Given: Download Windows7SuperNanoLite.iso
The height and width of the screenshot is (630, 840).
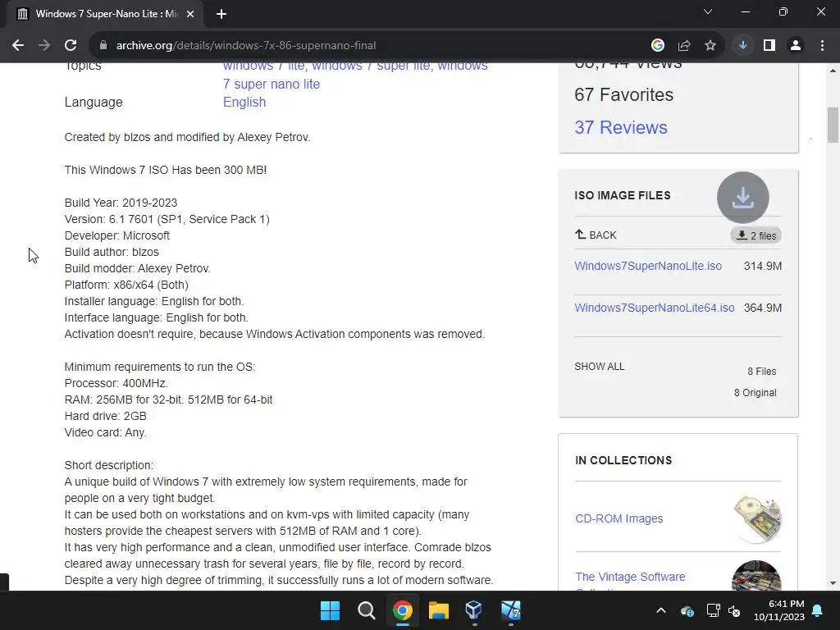Looking at the screenshot, I should click(648, 266).
